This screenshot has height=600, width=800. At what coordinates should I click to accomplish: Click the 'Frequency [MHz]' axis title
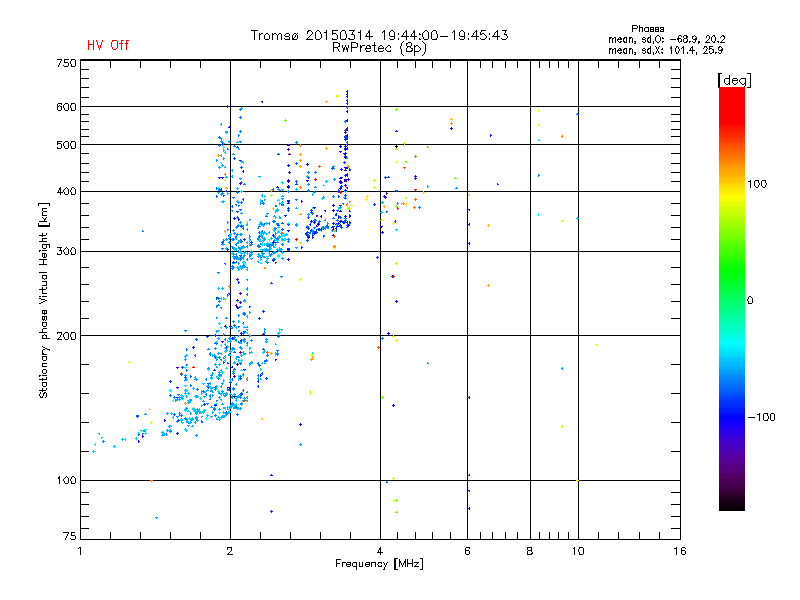[x=379, y=564]
